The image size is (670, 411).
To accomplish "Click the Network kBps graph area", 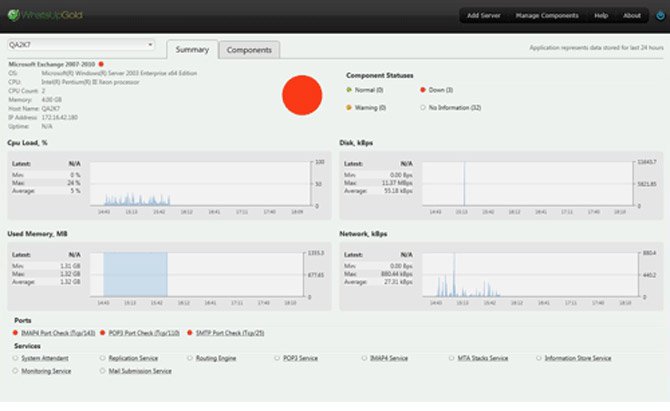I will click(x=531, y=274).
